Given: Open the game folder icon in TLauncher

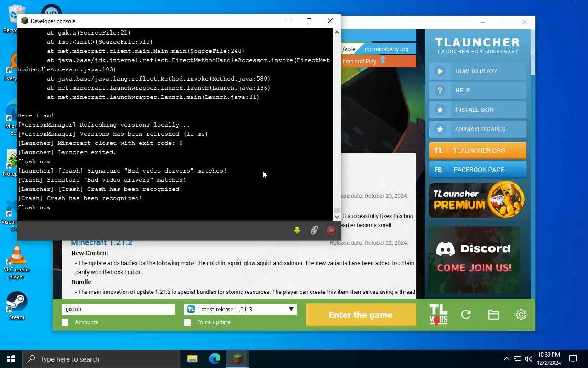Looking at the screenshot, I should coord(493,315).
